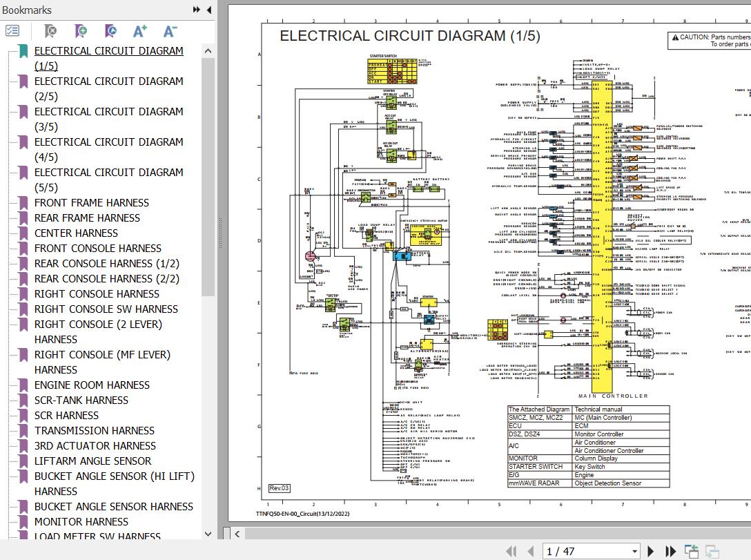Click the find current bookmark icon
751x560 pixels.
[110, 31]
